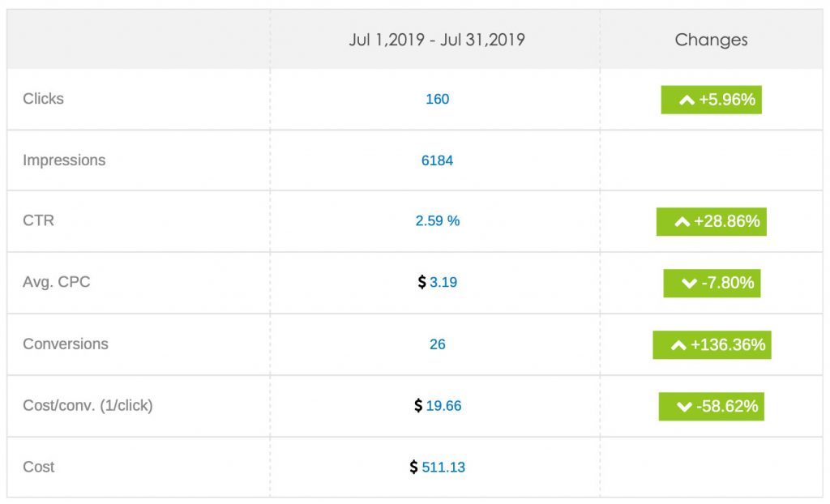The height and width of the screenshot is (504, 830).
Task: Click the 26 conversions value
Action: tap(438, 345)
